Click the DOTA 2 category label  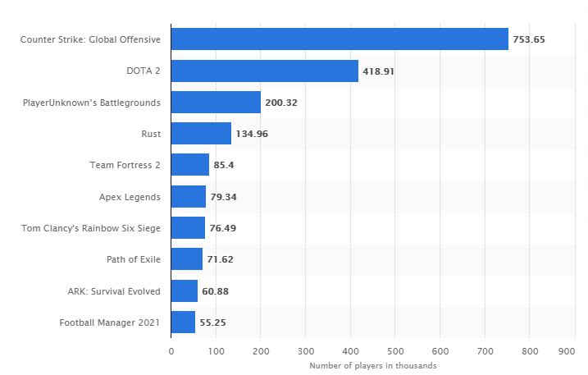coord(144,71)
